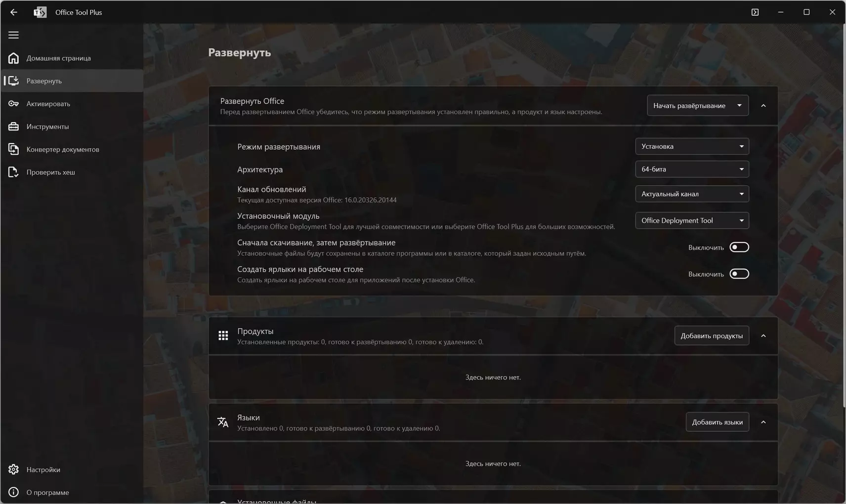
Task: Click the back arrow in title bar
Action: pyautogui.click(x=14, y=12)
